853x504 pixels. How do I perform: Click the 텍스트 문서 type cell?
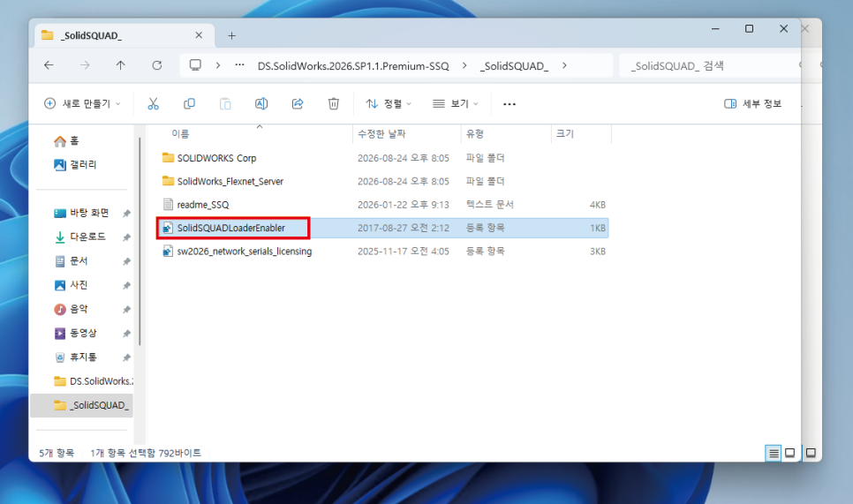489,205
